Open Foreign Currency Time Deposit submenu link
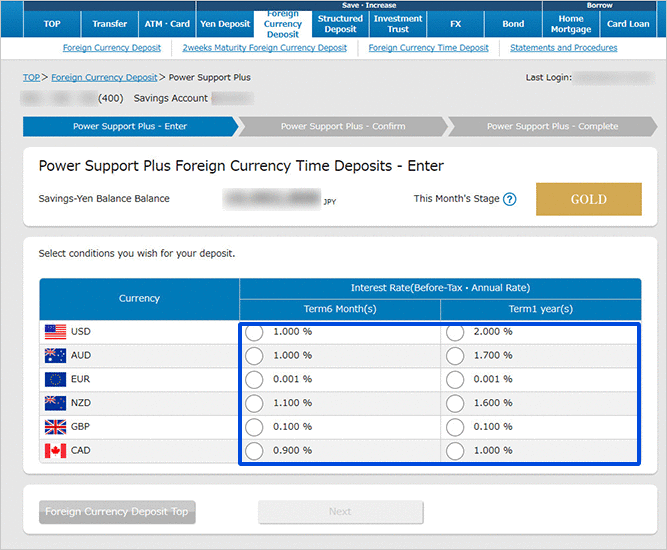Viewport: 667px width, 550px height. coord(428,48)
